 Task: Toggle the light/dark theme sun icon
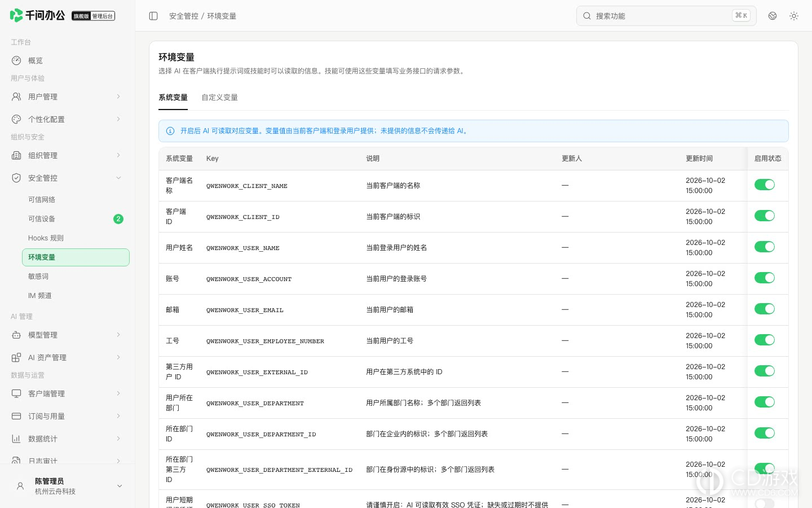[794, 16]
